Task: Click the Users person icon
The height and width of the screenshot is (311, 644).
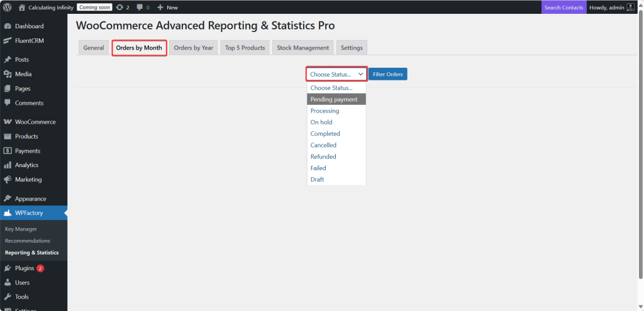Action: point(8,283)
